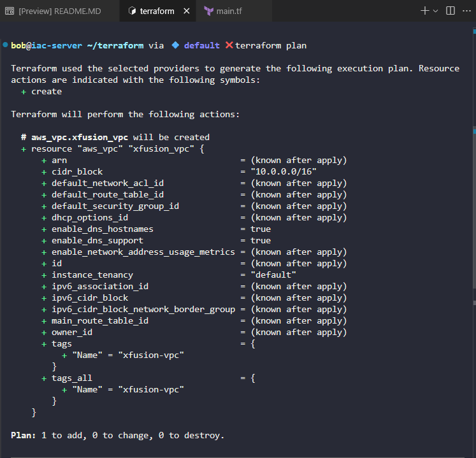Click the 'terraform plan' command text

[x=271, y=45]
